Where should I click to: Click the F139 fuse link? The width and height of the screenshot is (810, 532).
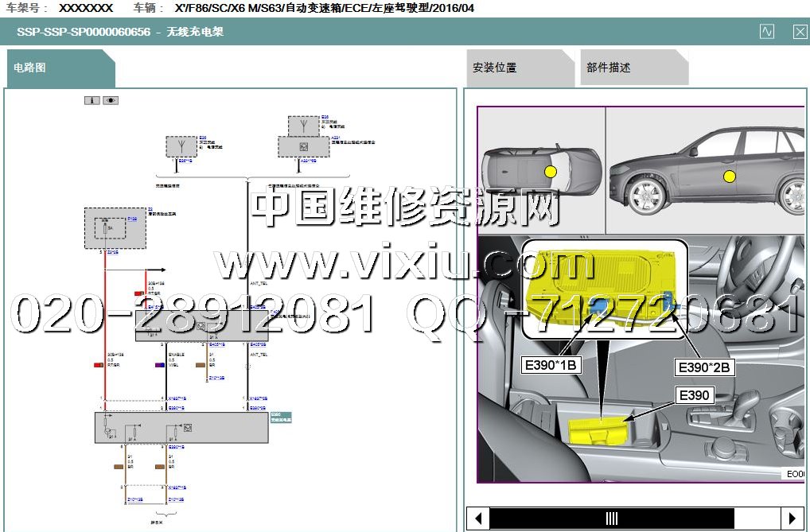[x=132, y=218]
